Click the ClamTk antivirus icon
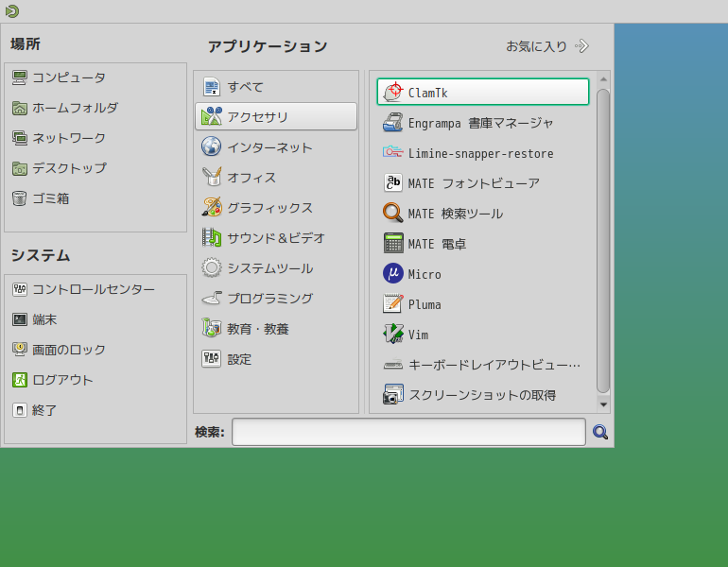Image resolution: width=728 pixels, height=567 pixels. click(392, 92)
